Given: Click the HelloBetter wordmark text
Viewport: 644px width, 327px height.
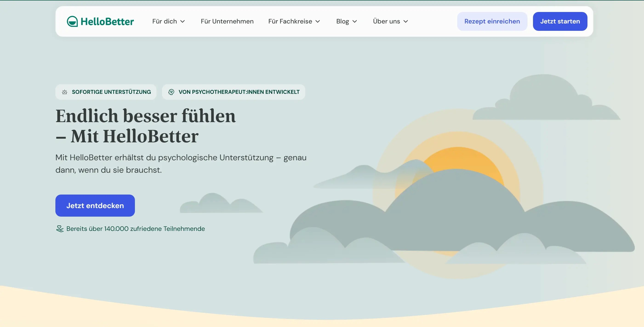Looking at the screenshot, I should click(x=107, y=22).
